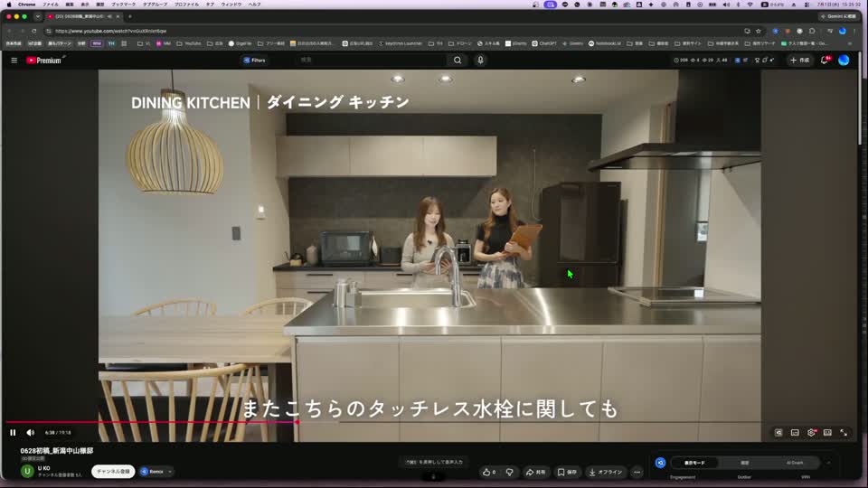
Task: Open the プロファイル menu
Action: click(x=186, y=4)
